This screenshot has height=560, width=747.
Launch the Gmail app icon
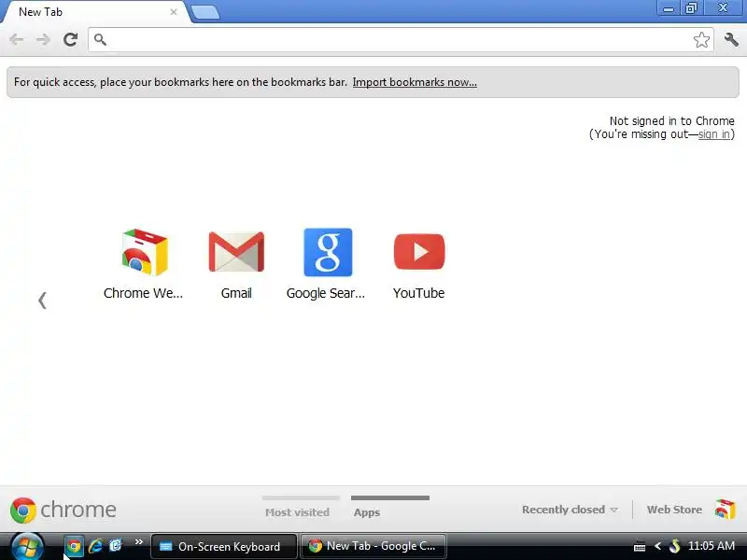236,264
